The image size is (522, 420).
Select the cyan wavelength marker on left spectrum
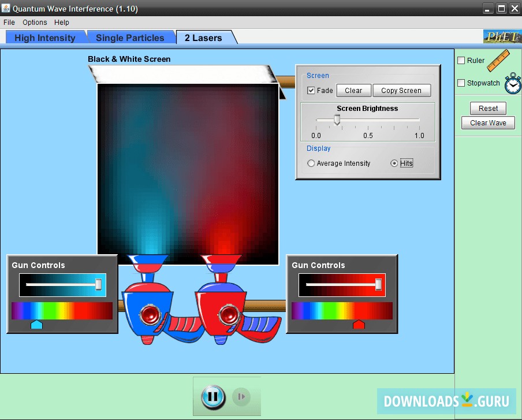pos(36,325)
